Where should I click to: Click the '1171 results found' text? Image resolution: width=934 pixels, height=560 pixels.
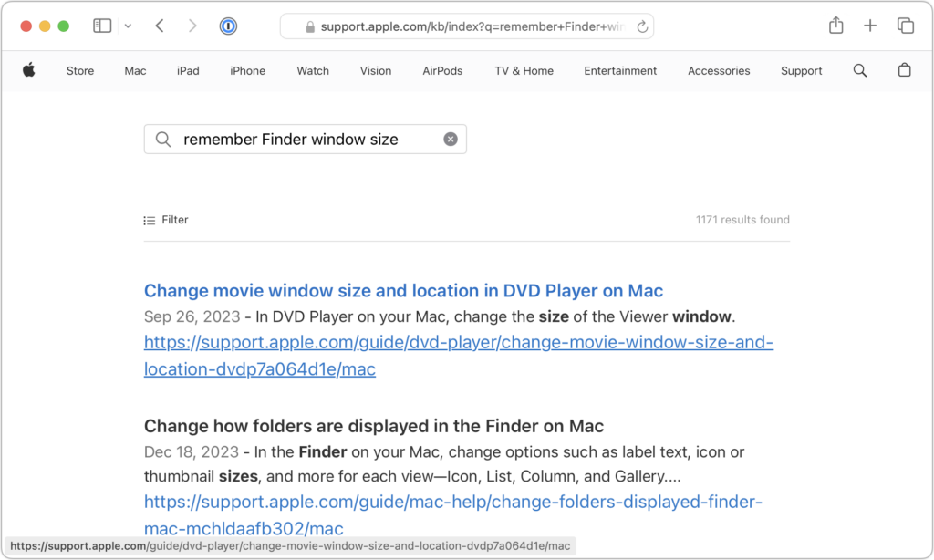(x=742, y=220)
